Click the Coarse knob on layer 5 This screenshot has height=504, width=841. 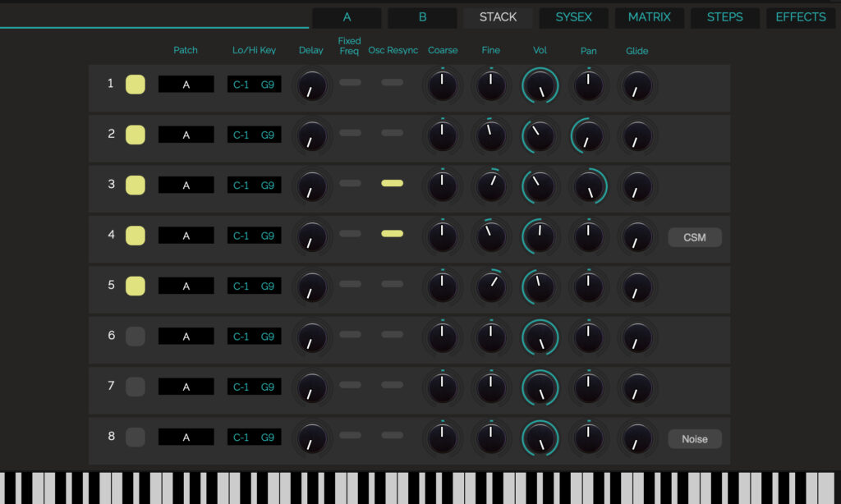[442, 287]
